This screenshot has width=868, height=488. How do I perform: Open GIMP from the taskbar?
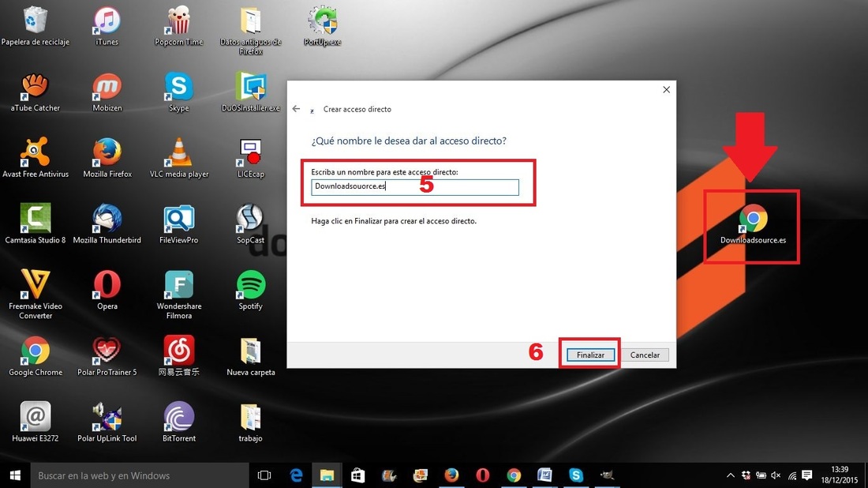tap(607, 475)
